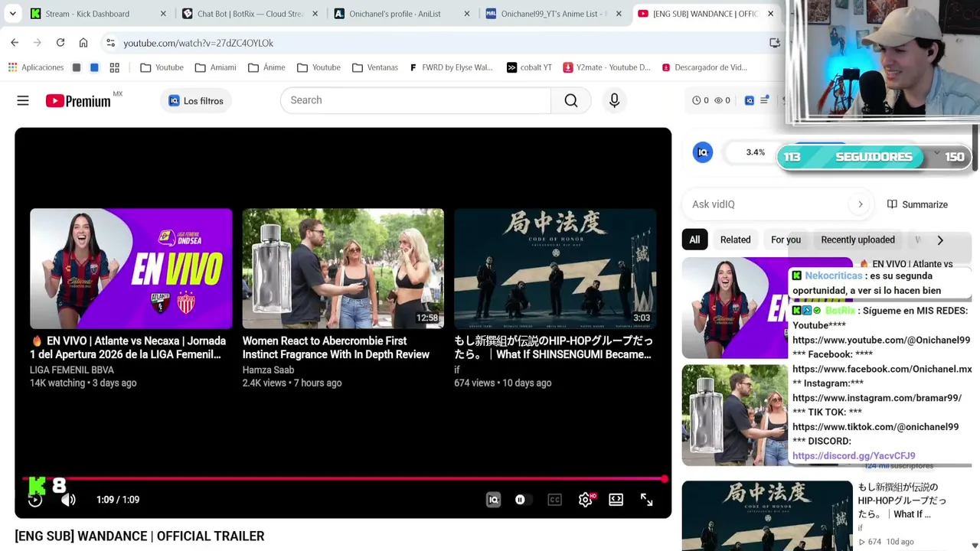This screenshot has width=980, height=551.
Task: Enter full screen mode
Action: tap(646, 500)
